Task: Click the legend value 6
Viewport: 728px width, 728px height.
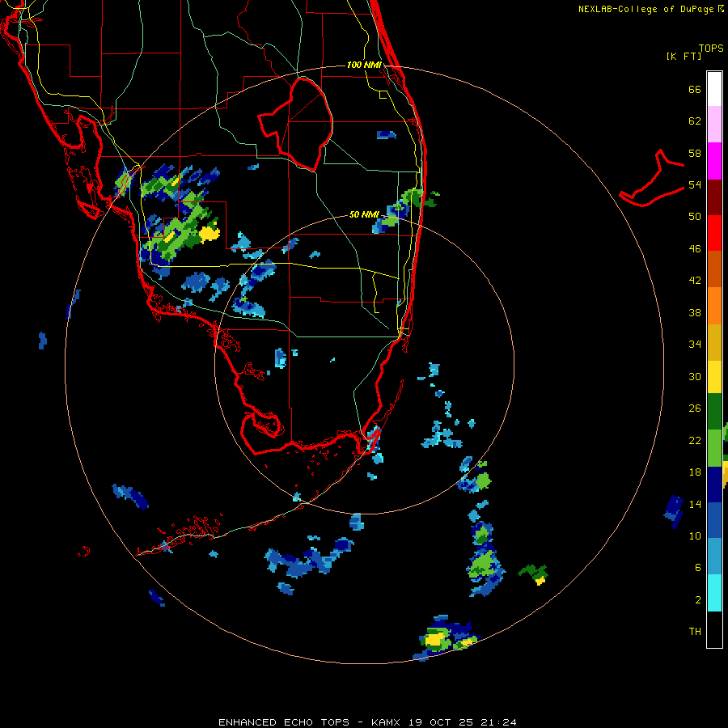Action: pyautogui.click(x=698, y=568)
